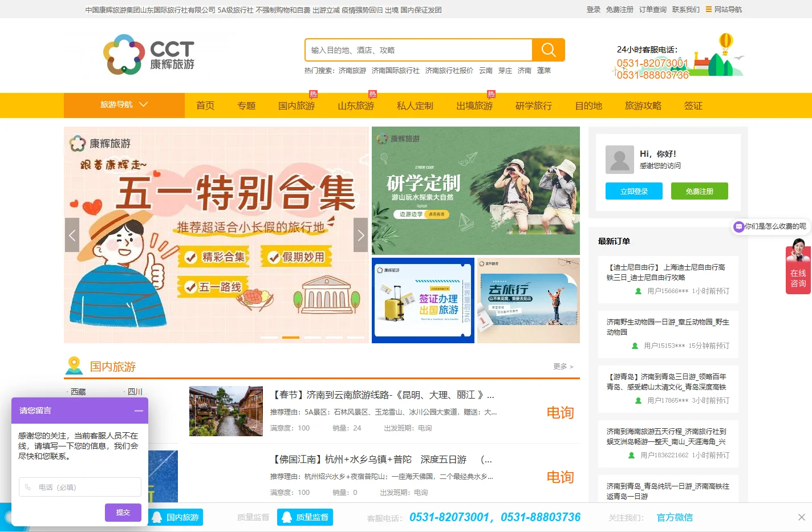
Task: Open the CCT 康辉旅游 logo
Action: click(x=149, y=55)
